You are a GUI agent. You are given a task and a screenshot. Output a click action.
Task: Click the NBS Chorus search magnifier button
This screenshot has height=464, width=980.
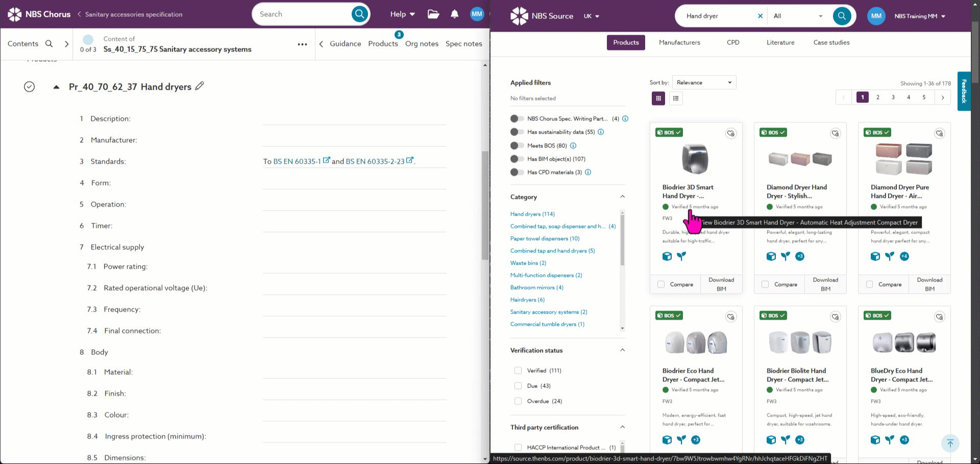point(360,14)
